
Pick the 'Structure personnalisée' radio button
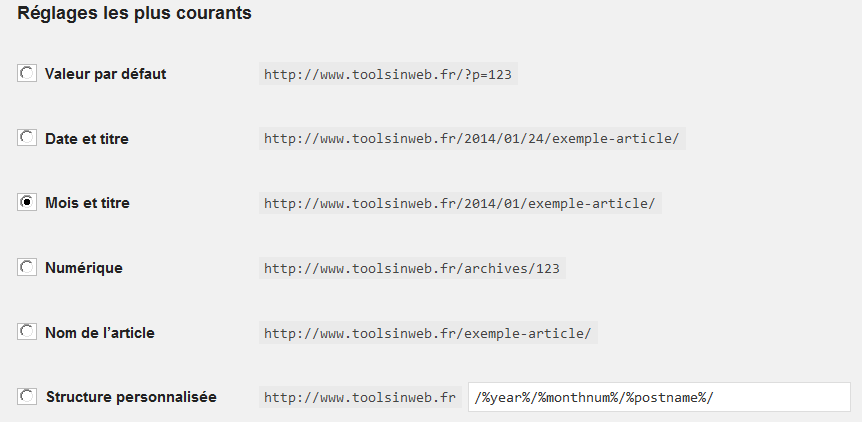[27, 397]
